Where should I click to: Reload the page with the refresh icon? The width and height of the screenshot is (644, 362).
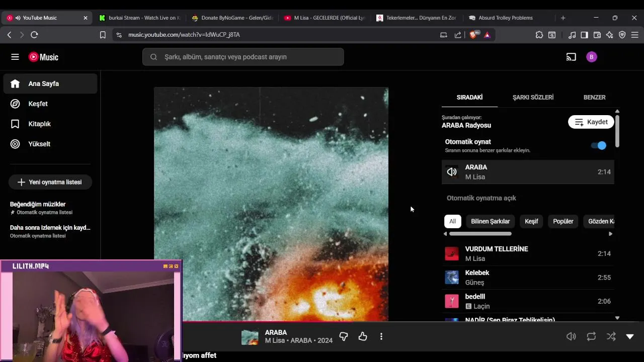[34, 35]
